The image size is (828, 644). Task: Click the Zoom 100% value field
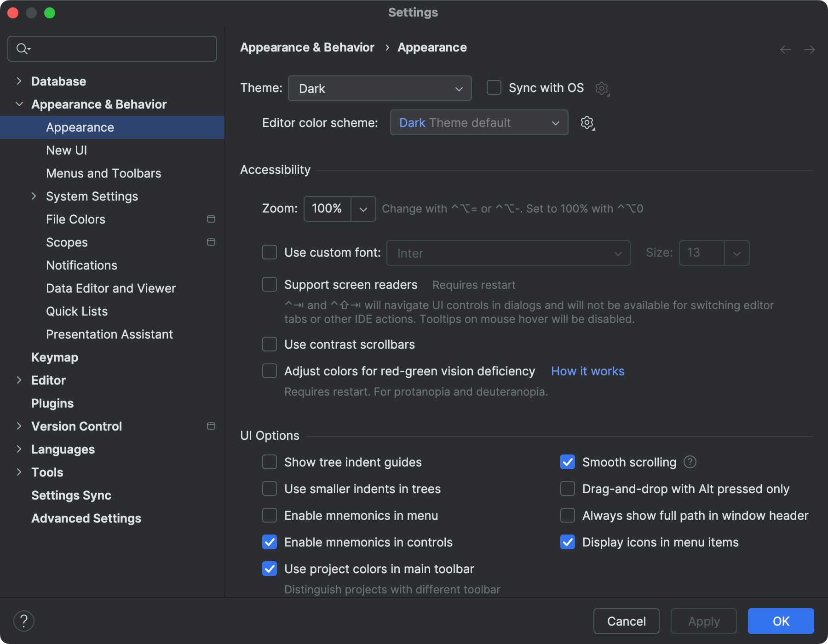[328, 209]
